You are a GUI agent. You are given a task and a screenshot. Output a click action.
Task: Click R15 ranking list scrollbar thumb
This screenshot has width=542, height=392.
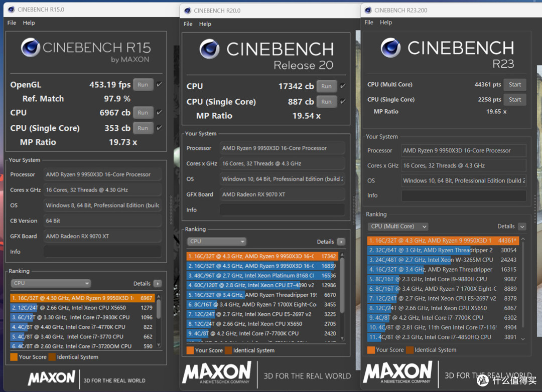pos(159,309)
